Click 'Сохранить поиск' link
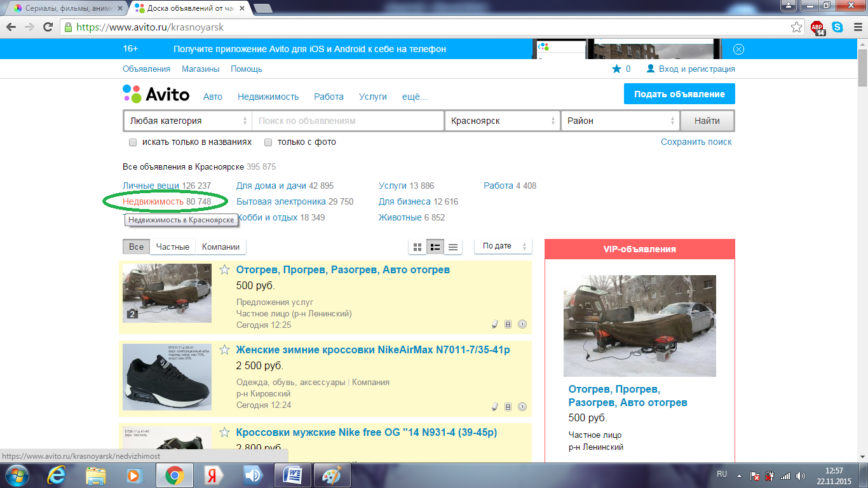Viewport: 868px width, 488px height. (696, 142)
